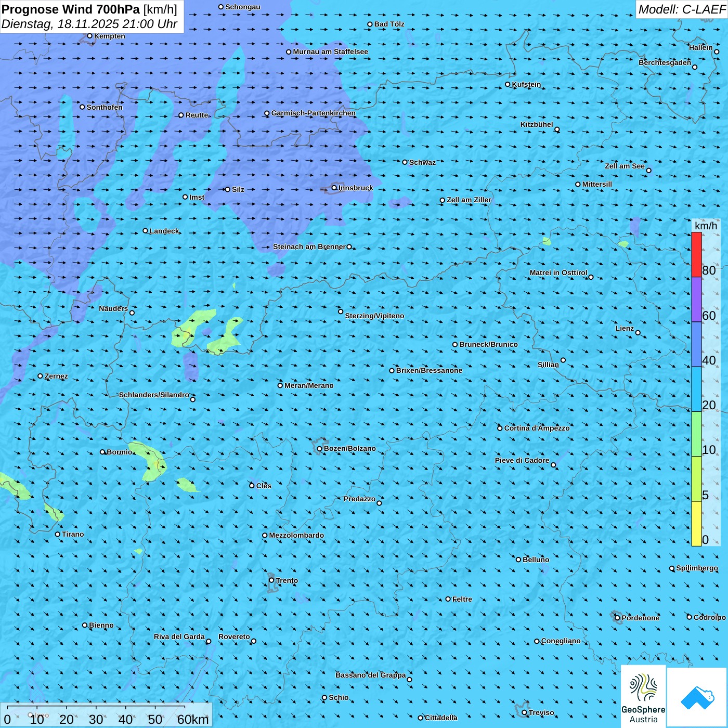Screen dimensions: 728x728
Task: Click the 'Schlanders/Silandro' label
Action: [x=154, y=395]
